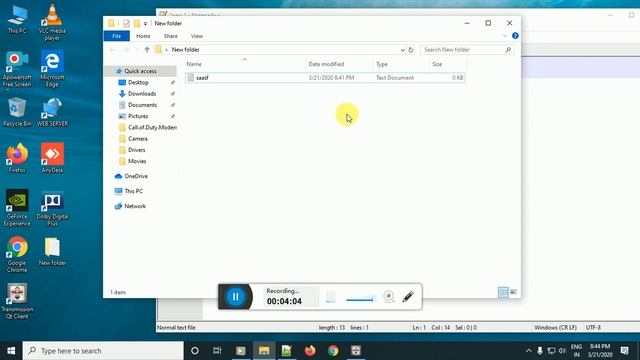The image size is (640, 360).
Task: Show hidden system tray icons
Action: tap(529, 351)
